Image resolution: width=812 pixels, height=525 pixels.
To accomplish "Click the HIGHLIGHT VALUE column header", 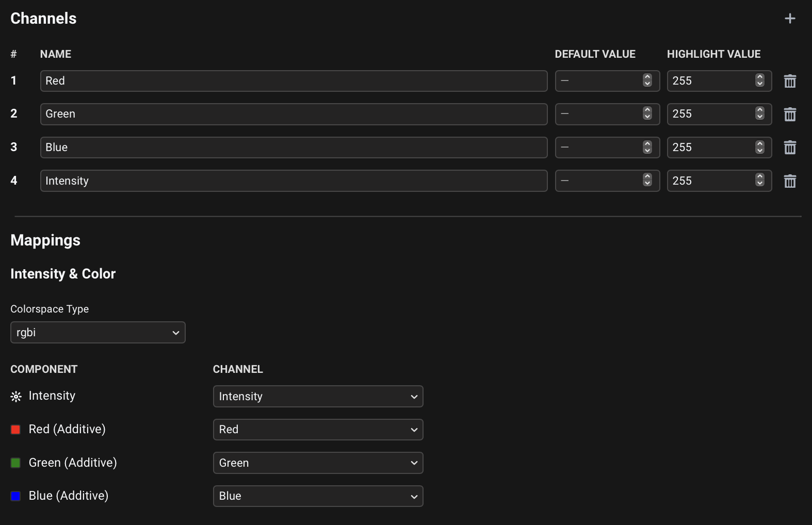I will tap(714, 54).
